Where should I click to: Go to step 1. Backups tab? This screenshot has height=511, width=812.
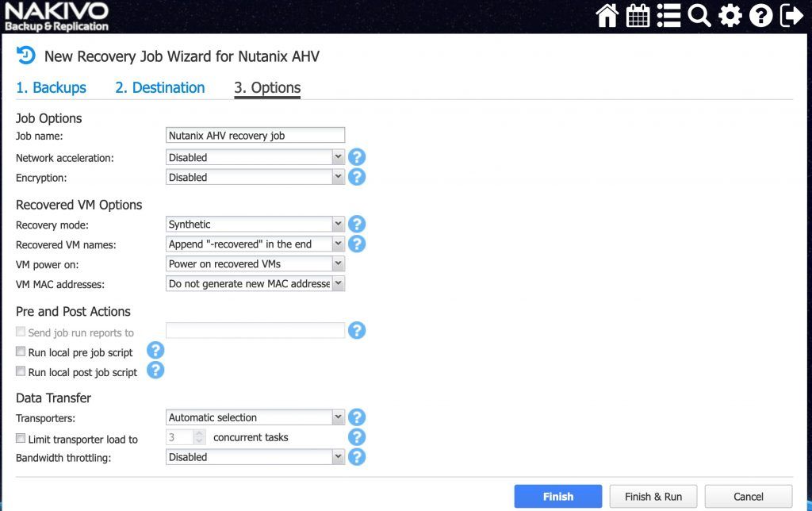tap(51, 87)
